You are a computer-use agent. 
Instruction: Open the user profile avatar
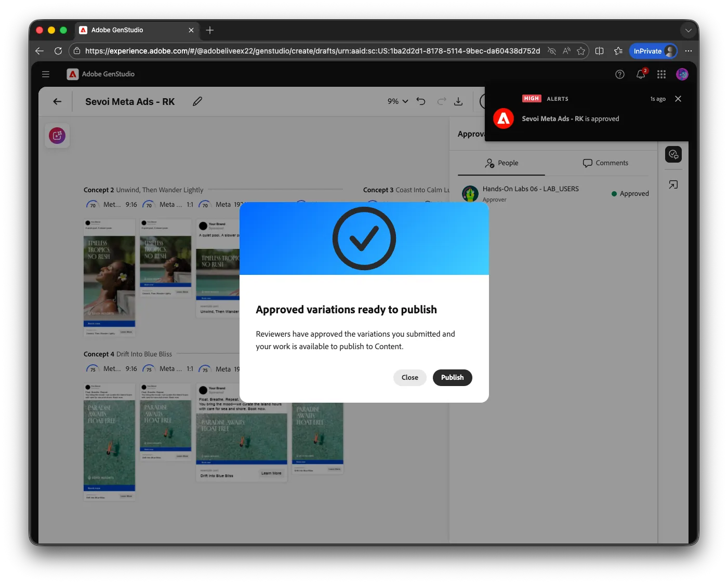[682, 74]
